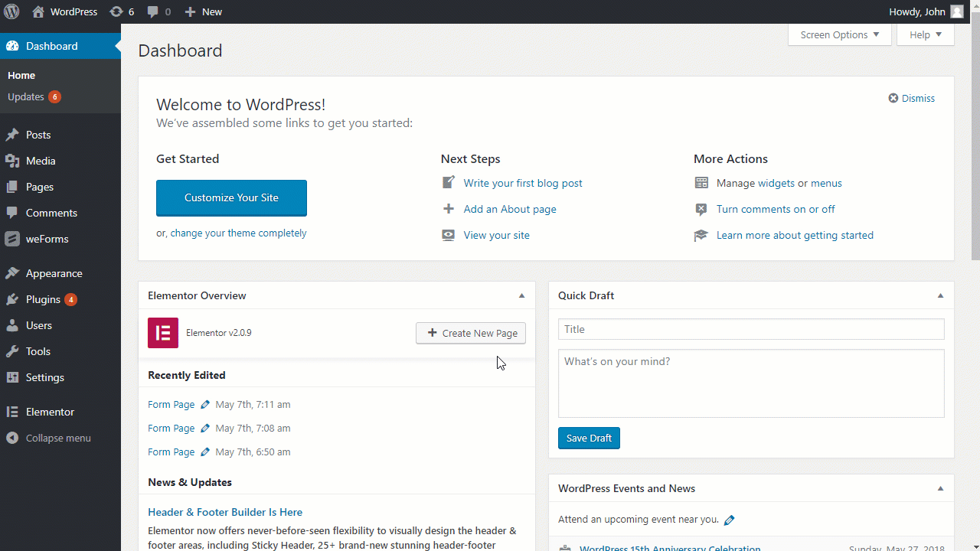The image size is (980, 551).
Task: Open Turn comments on or off link
Action: [776, 209]
